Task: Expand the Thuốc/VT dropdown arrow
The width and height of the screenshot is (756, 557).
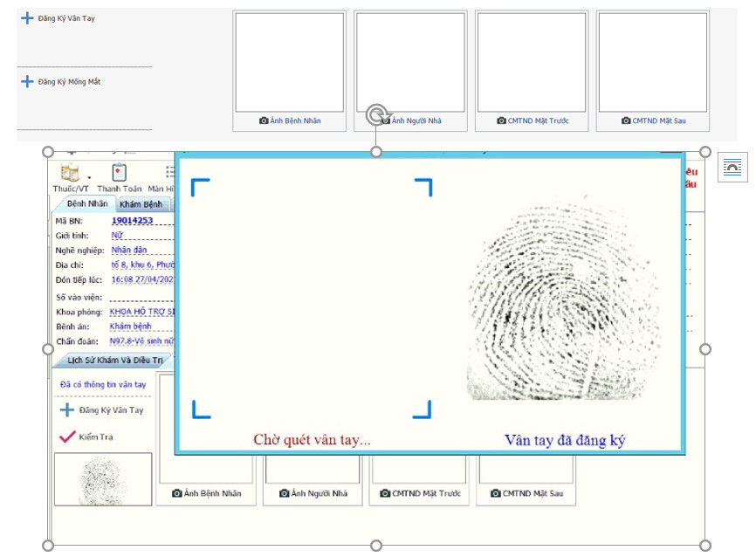Action: pos(89,177)
